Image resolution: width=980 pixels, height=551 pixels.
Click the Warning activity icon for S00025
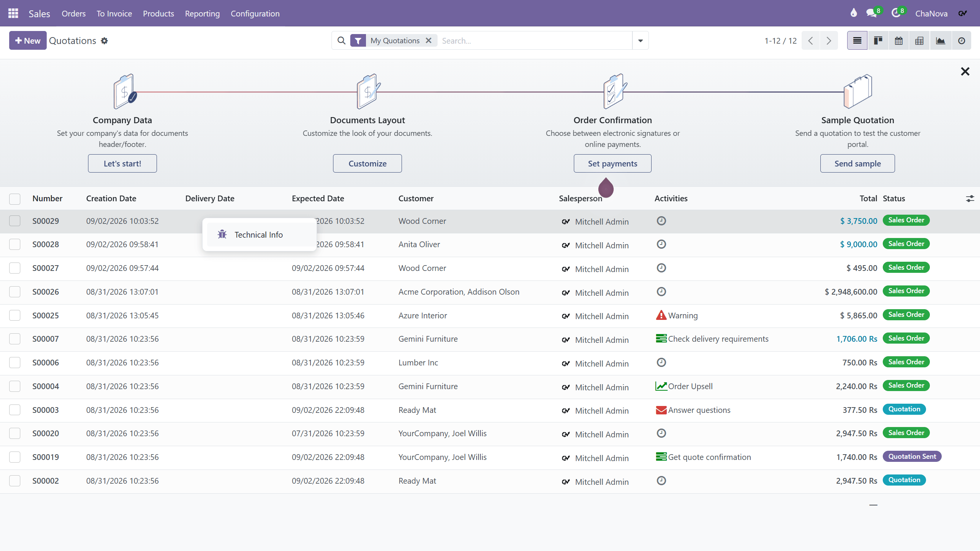(661, 315)
